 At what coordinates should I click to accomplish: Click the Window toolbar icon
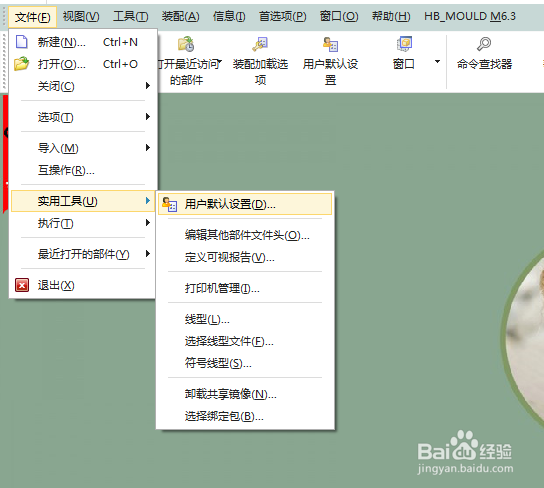click(404, 44)
